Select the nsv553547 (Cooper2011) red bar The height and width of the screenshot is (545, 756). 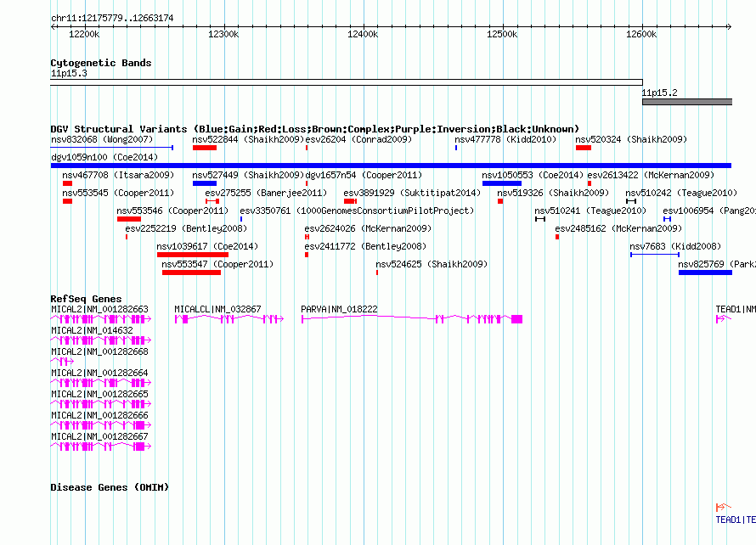tap(191, 272)
